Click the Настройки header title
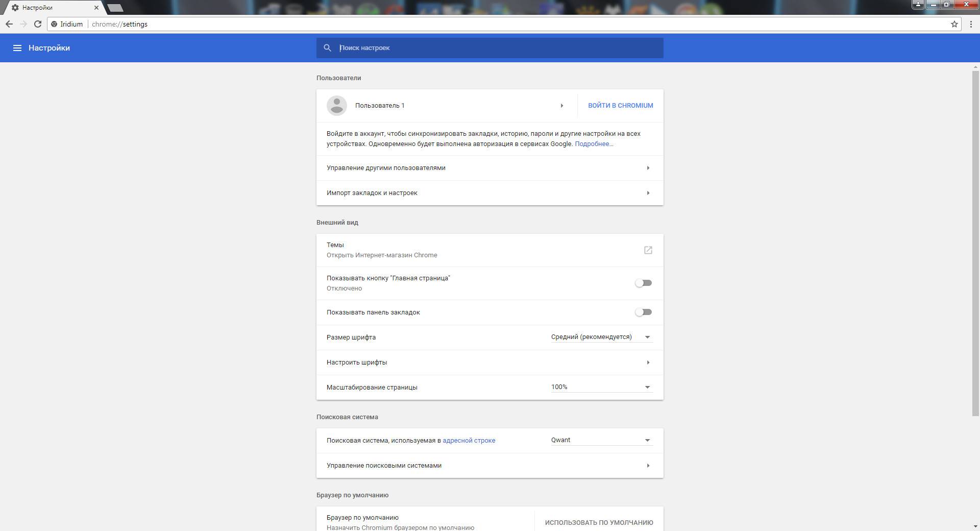The width and height of the screenshot is (980, 531). (49, 48)
